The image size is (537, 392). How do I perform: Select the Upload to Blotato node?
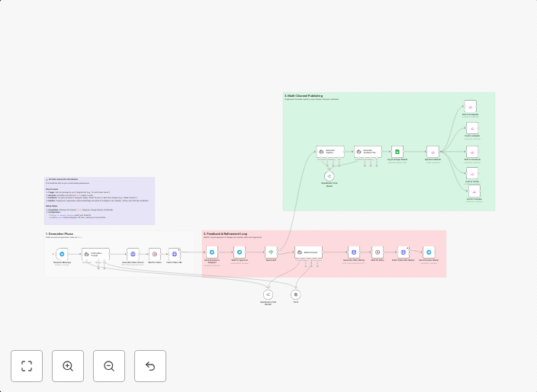tap(432, 152)
